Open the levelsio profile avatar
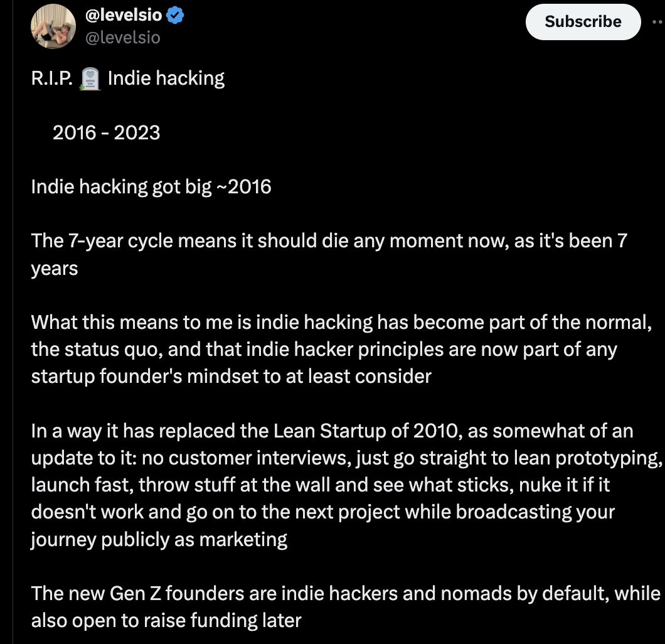 [x=53, y=26]
